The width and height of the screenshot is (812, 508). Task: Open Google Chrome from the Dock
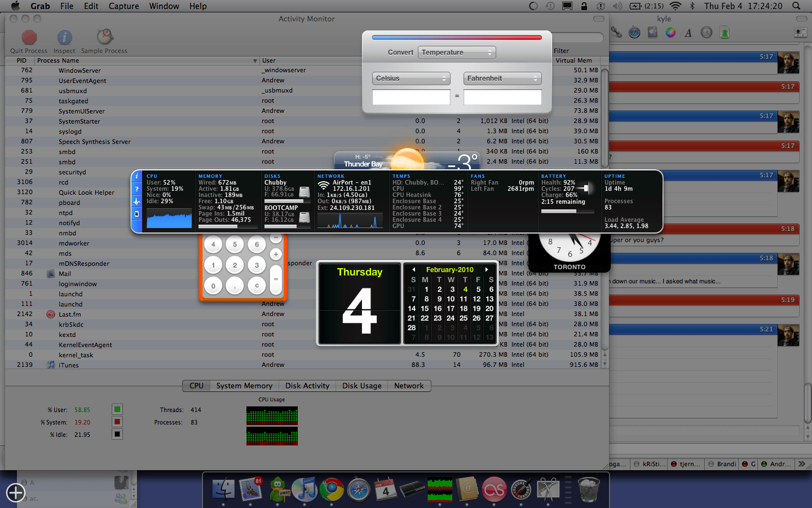332,491
